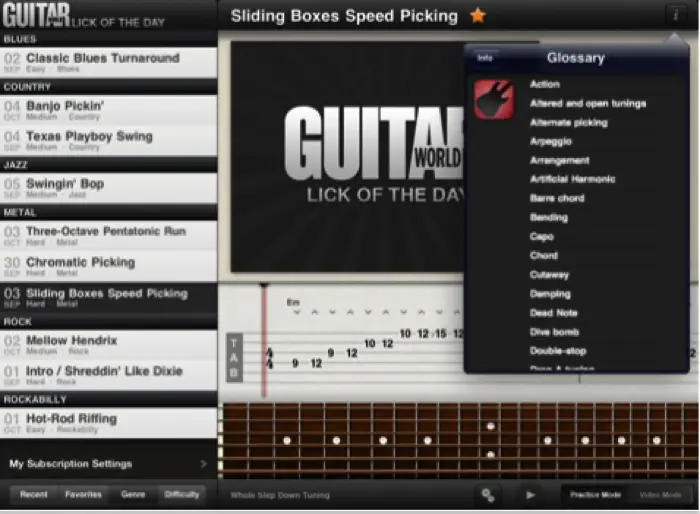This screenshot has height=514, width=700.
Task: Select the Favorites tab
Action: pos(83,494)
